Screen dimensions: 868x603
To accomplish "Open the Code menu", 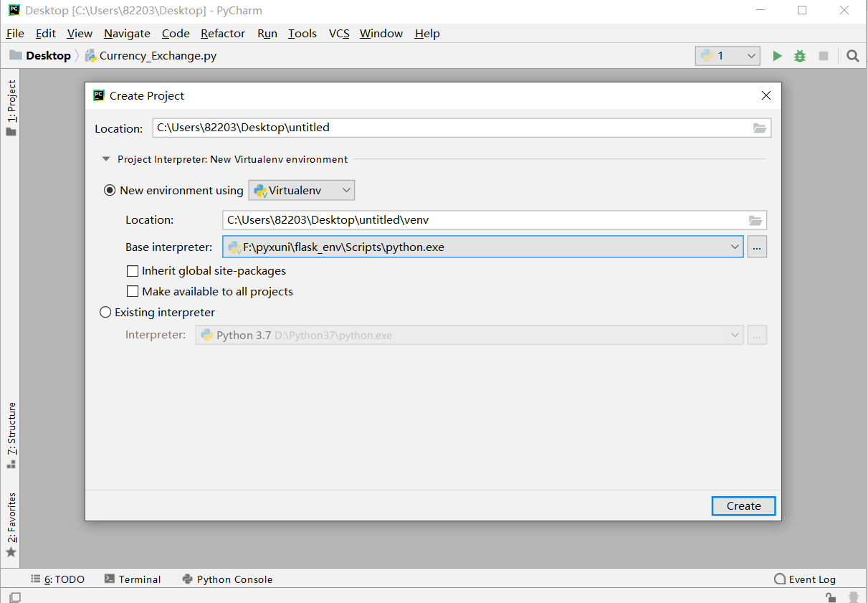I will click(x=176, y=34).
